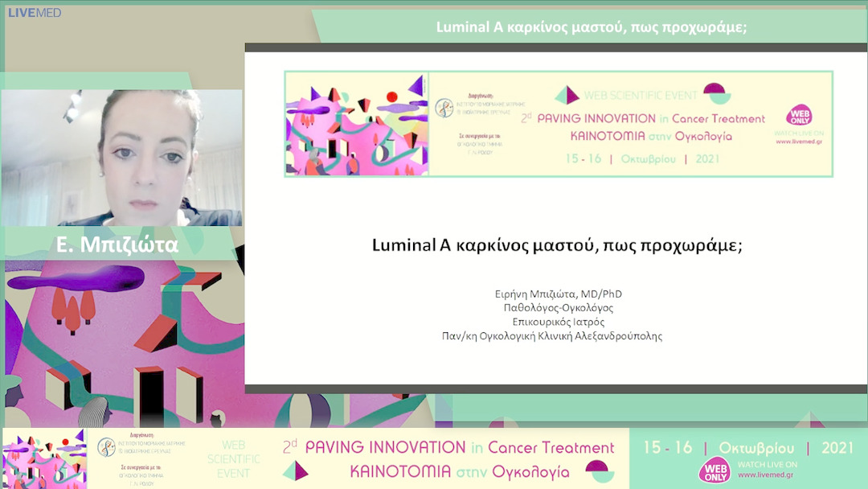Click the pink WEB ONLY badge in the slide banner
Screen dimensions: 868x489
pos(799,115)
